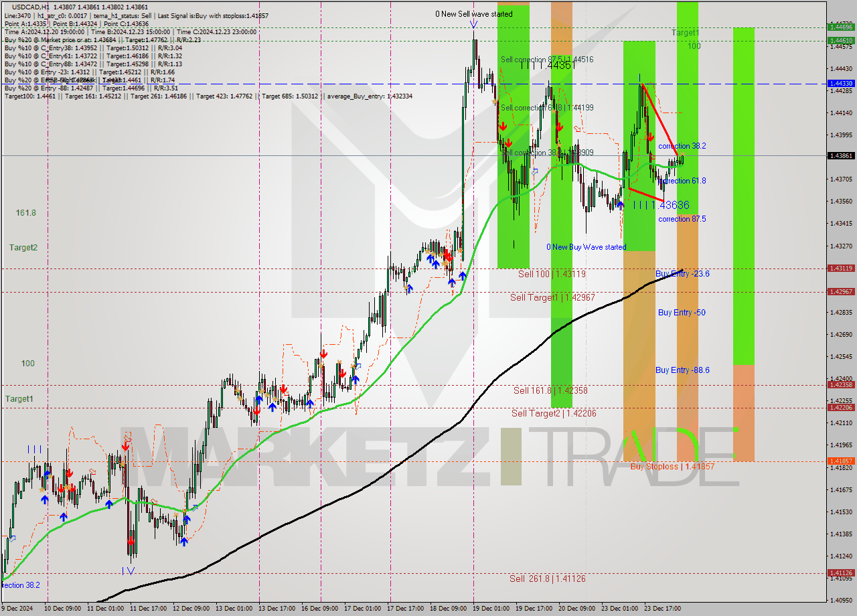Click the 1.43415 price axis value
Screen dimensions: 857x616
click(841, 224)
